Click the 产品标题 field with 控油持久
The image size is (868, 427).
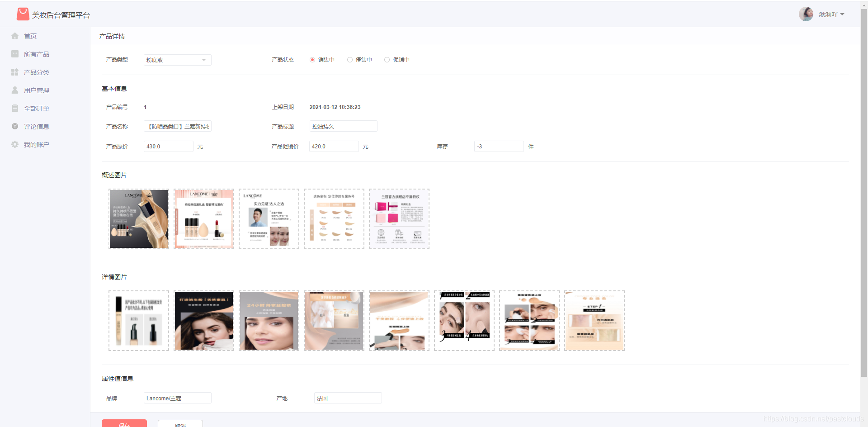click(x=344, y=126)
